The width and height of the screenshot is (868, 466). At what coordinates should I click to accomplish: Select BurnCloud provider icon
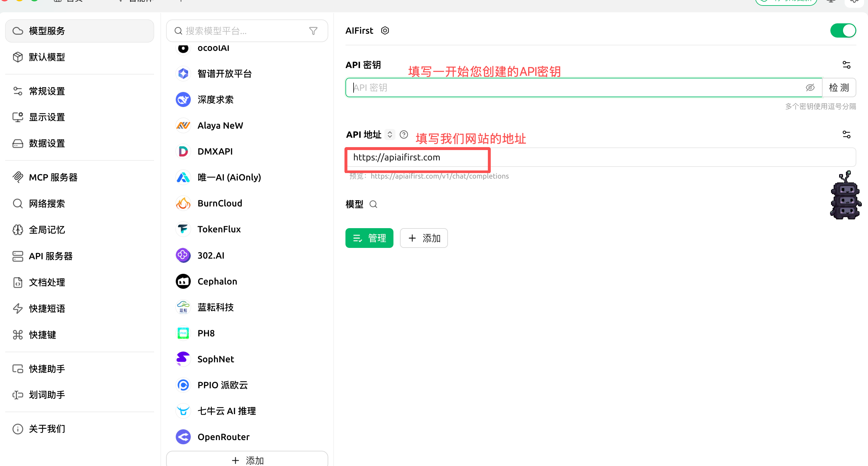(x=183, y=204)
